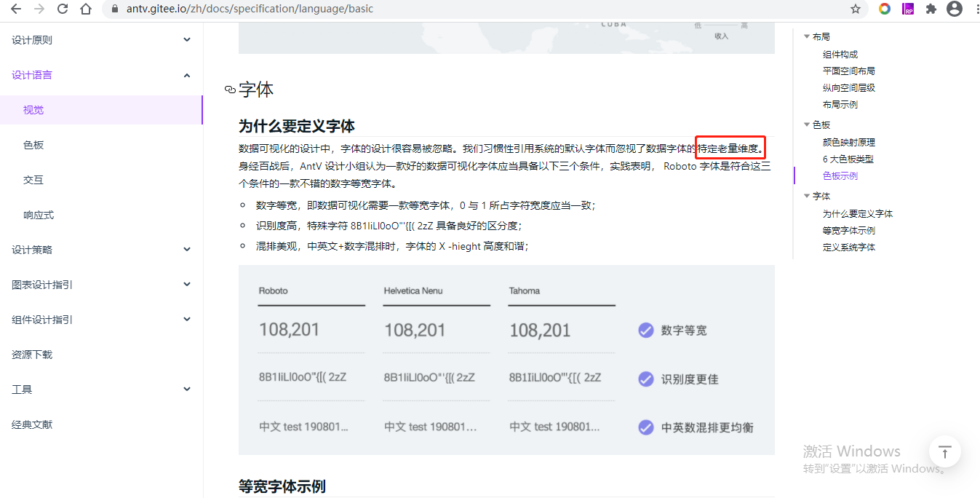The height and width of the screenshot is (498, 980).
Task: Jump to 色板示例 in outline
Action: pos(840,175)
